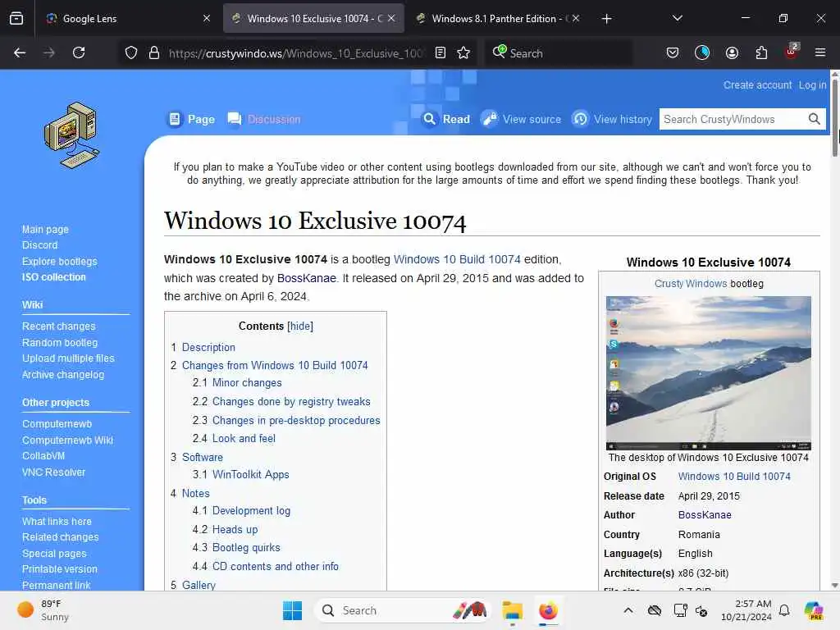Switch to Windows 8.1 Panther Edition tab

(498, 18)
